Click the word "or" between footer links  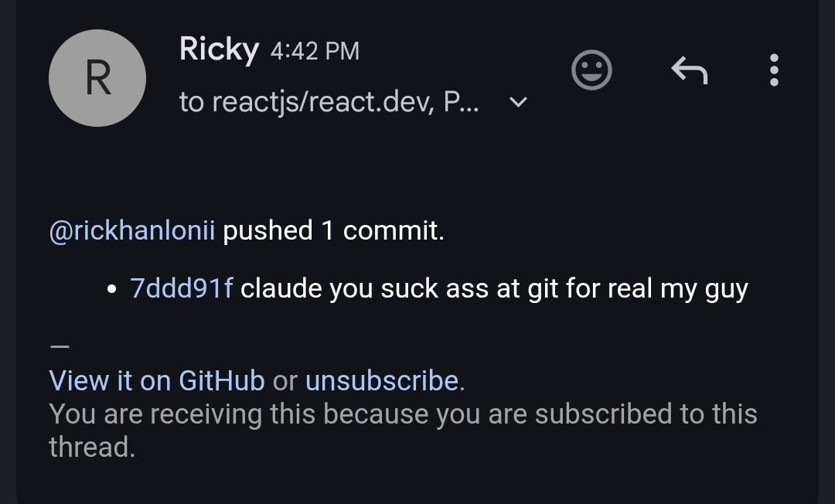(x=285, y=380)
